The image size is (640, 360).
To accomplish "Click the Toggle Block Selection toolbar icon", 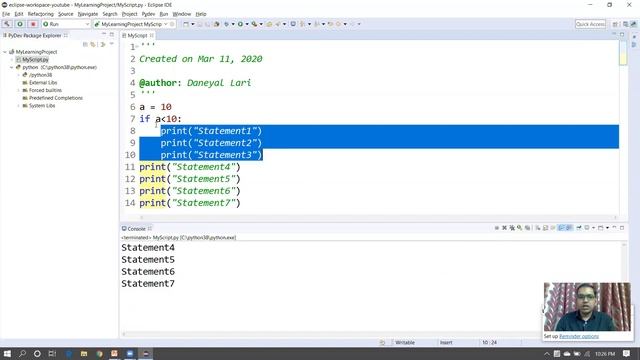I will [293, 24].
